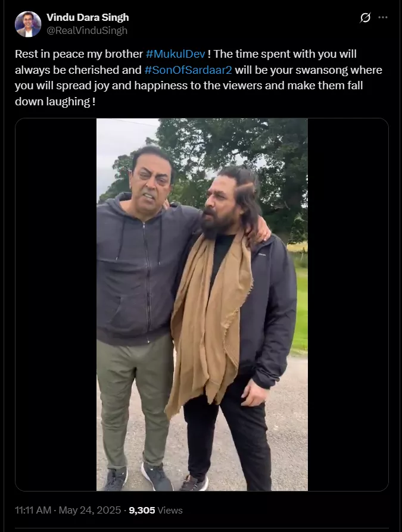
Task: Click the word Views beside the count
Action: click(x=170, y=511)
